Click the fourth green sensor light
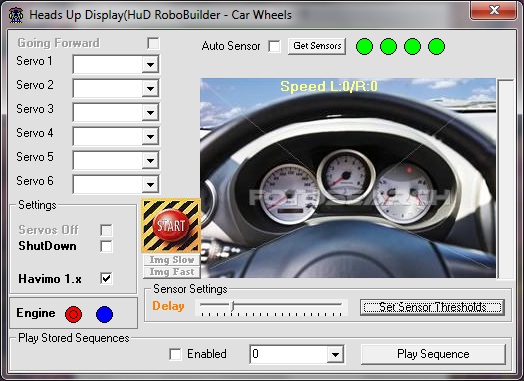This screenshot has width=524, height=381. [436, 46]
